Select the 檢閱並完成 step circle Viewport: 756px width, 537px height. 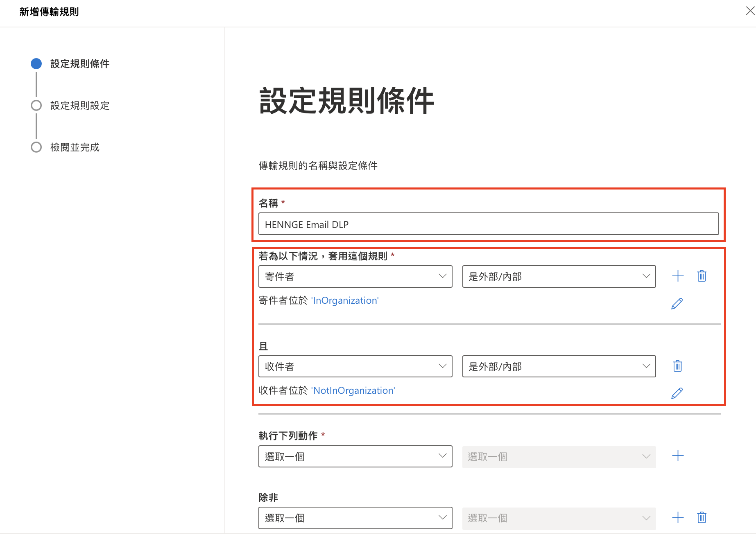point(36,147)
